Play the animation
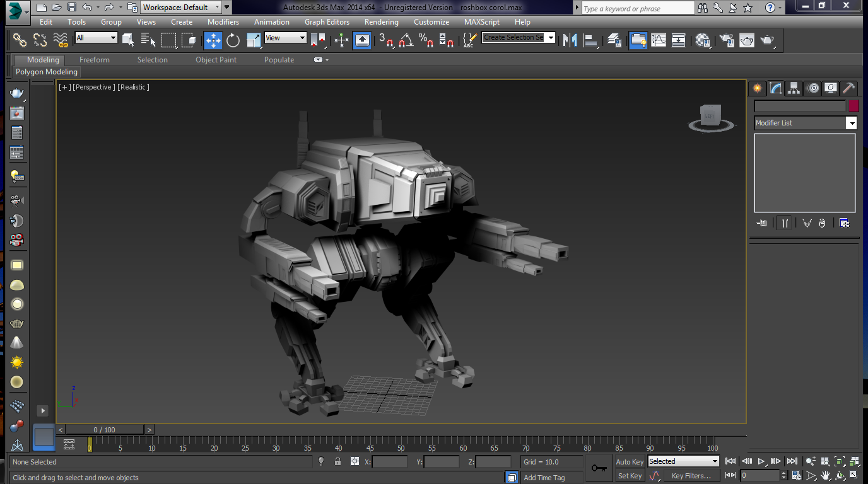 tap(761, 462)
